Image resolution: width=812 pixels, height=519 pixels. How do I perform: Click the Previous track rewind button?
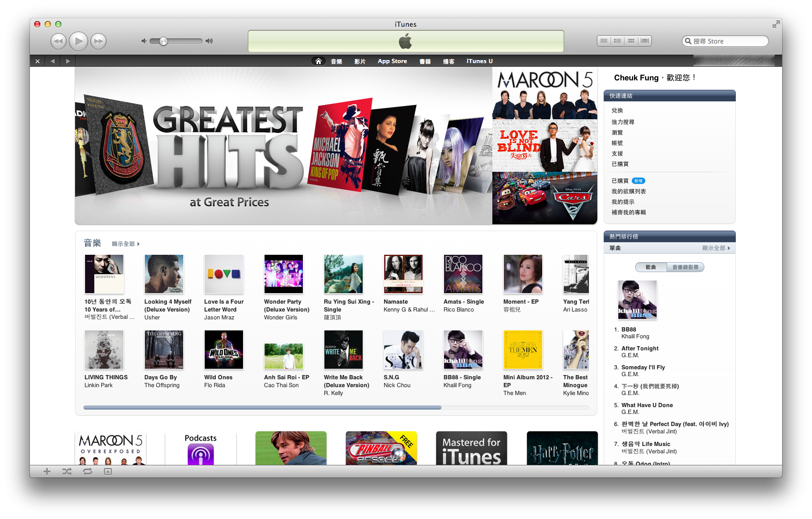pos(58,41)
